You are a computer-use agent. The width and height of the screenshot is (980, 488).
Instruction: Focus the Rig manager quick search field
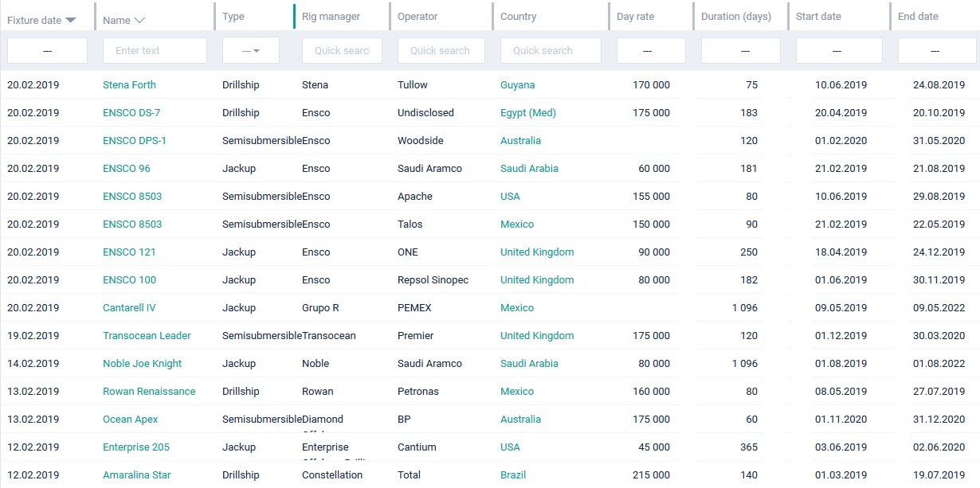click(342, 50)
